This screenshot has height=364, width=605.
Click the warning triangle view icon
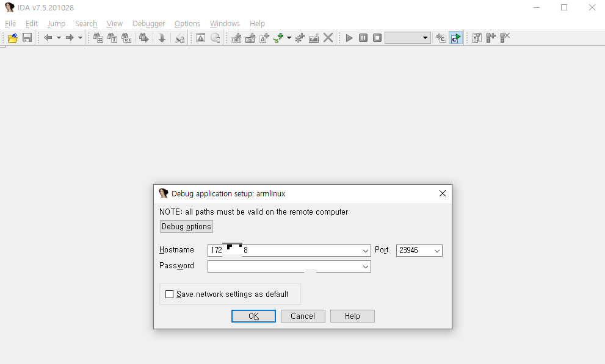coord(201,38)
